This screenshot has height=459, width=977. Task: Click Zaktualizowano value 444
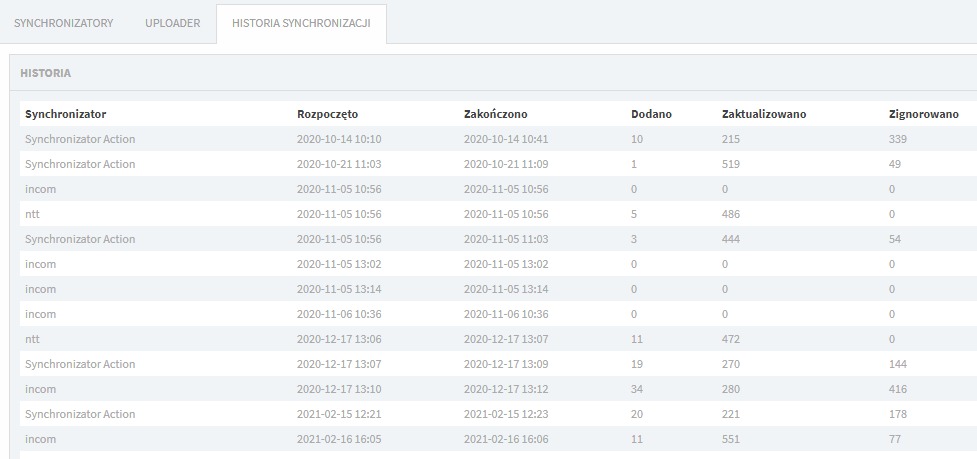click(x=731, y=239)
